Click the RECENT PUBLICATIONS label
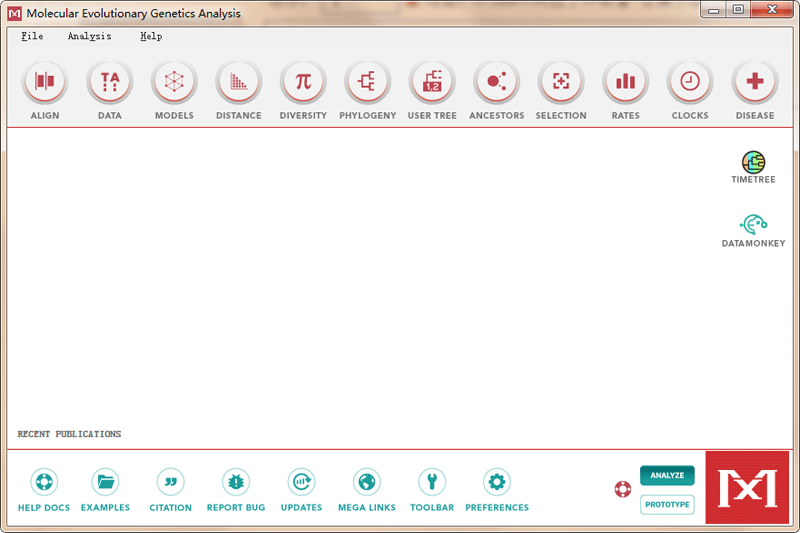This screenshot has height=533, width=800. [x=69, y=434]
